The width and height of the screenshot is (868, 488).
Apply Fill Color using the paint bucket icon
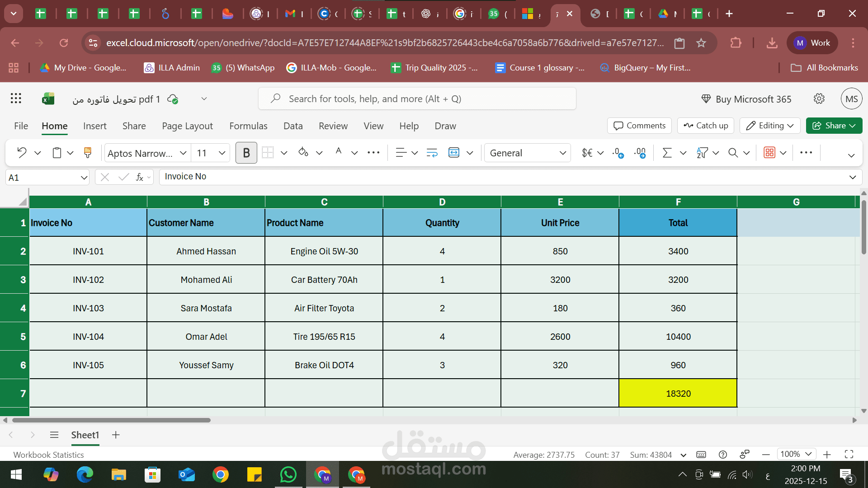coord(303,153)
